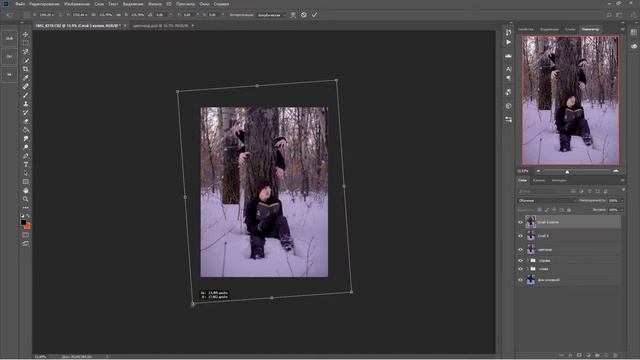Hide the second layer "Слой 3"
This screenshot has width=640, height=360.
[x=520, y=236]
